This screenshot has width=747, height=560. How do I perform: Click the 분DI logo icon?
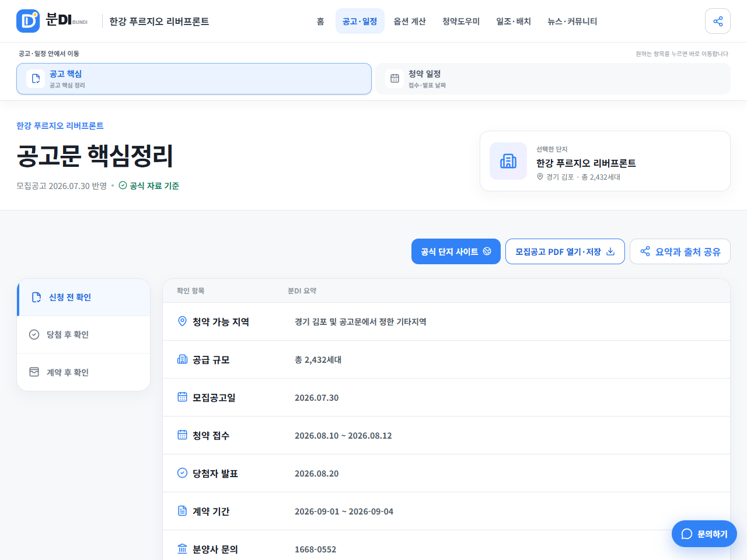pos(28,21)
